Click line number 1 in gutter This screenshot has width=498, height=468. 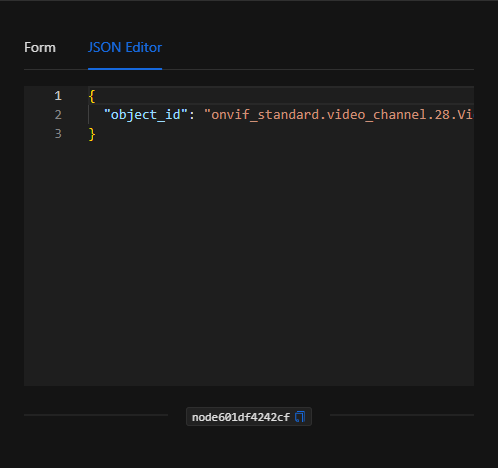[58, 96]
